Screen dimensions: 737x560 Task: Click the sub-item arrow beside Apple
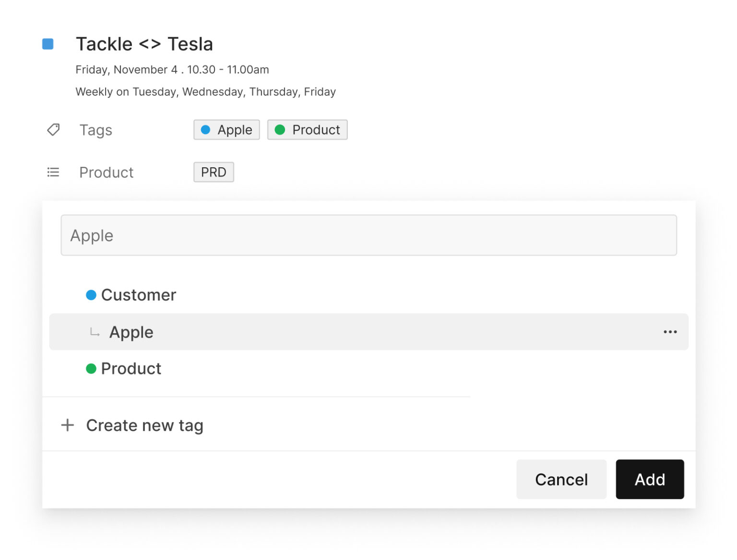click(94, 332)
